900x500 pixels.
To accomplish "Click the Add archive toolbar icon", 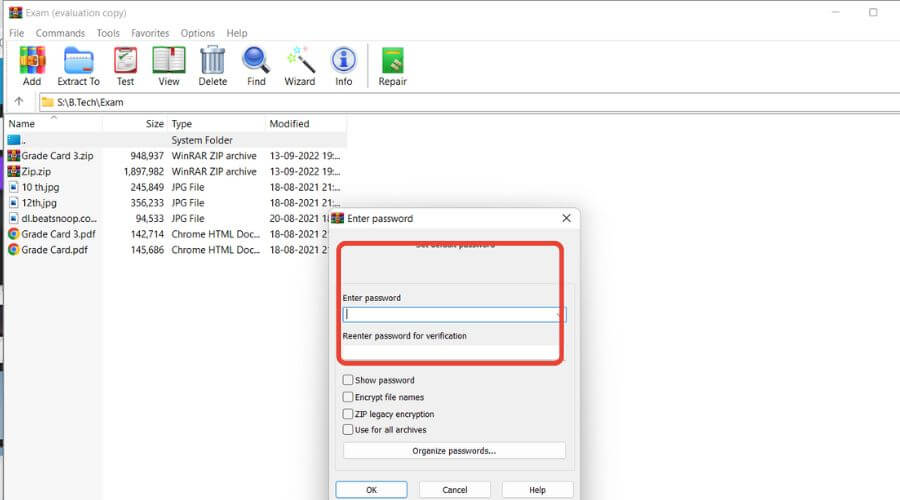I will 32,66.
